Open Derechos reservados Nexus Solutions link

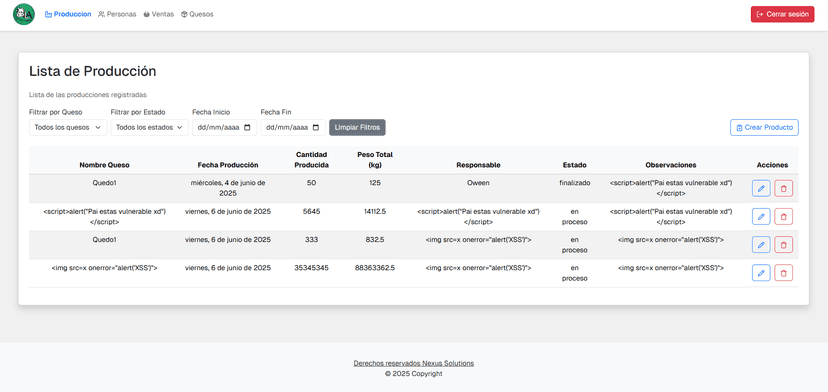tap(413, 363)
